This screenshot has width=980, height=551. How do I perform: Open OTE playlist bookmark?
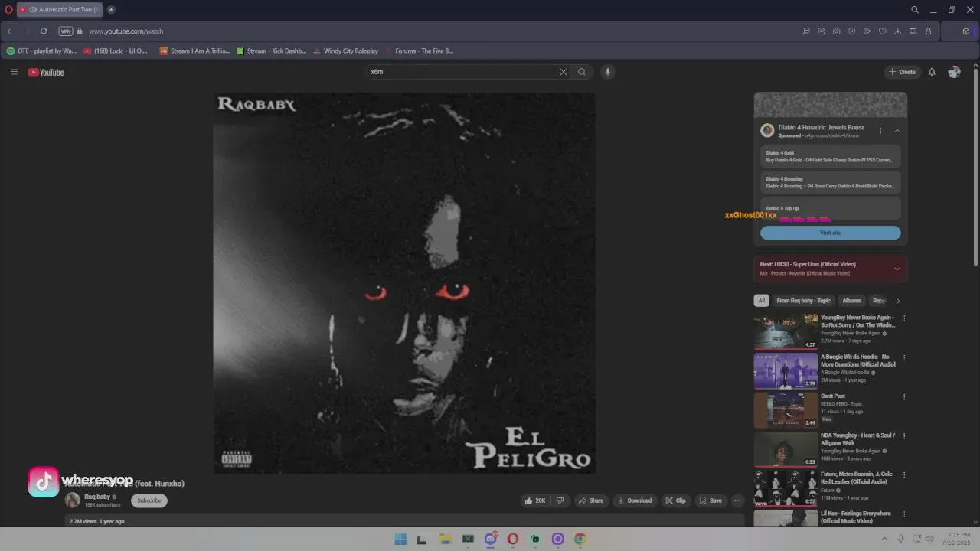click(41, 51)
